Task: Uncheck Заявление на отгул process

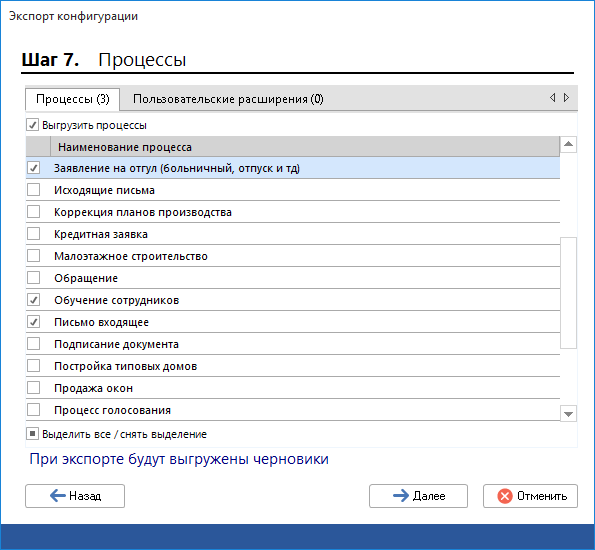Action: 33,168
